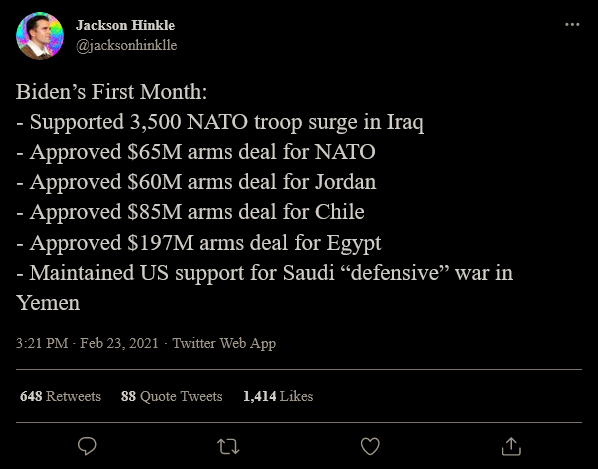The height and width of the screenshot is (469, 598).
Task: Click the Feb 23, 2021 date
Action: (x=119, y=343)
